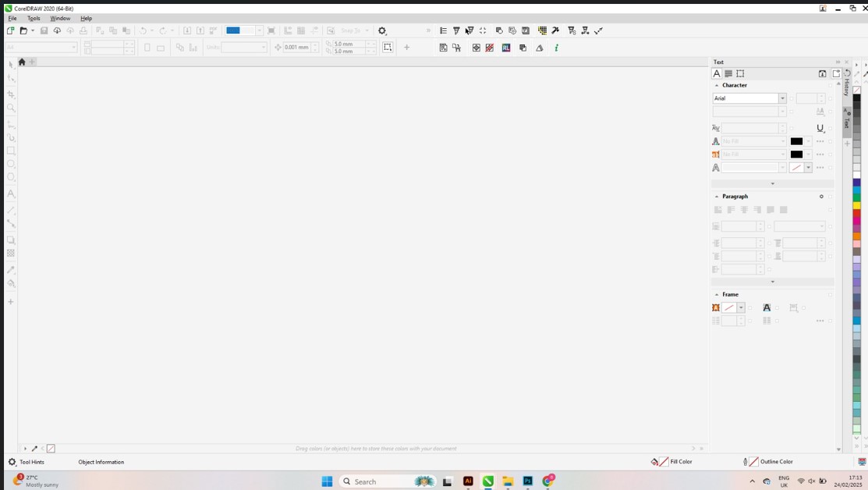Collapse the Frame section
The height and width of the screenshot is (490, 868).
pyautogui.click(x=717, y=295)
